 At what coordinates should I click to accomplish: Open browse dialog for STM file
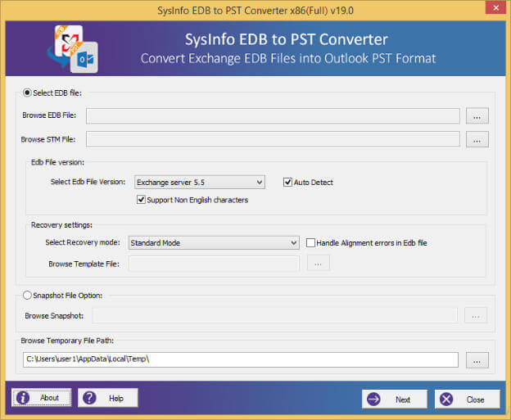point(477,139)
